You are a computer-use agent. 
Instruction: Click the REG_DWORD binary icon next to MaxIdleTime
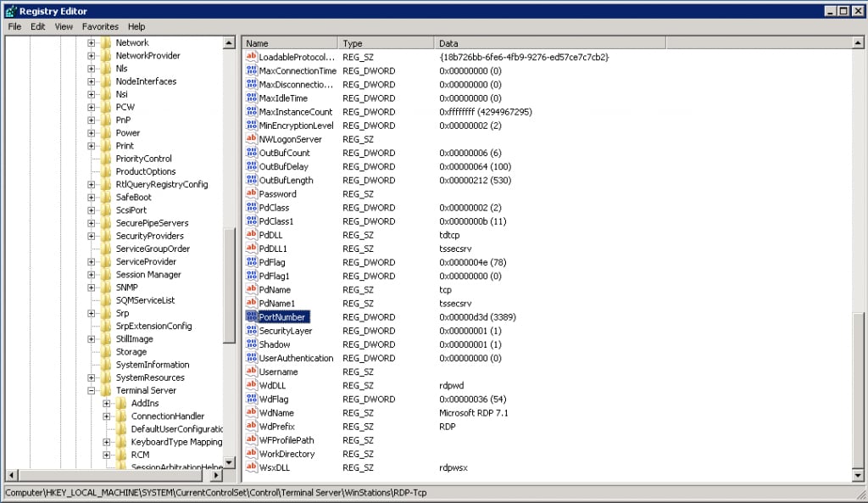tap(252, 98)
